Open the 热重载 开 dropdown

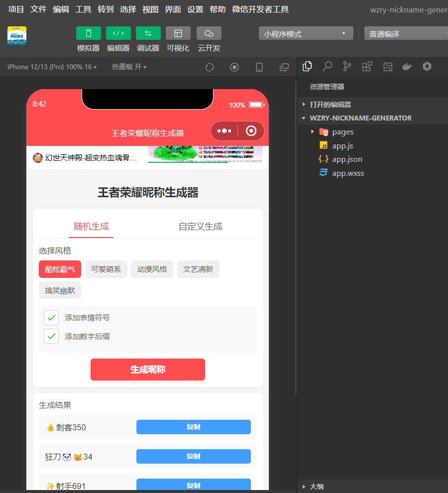pos(129,67)
